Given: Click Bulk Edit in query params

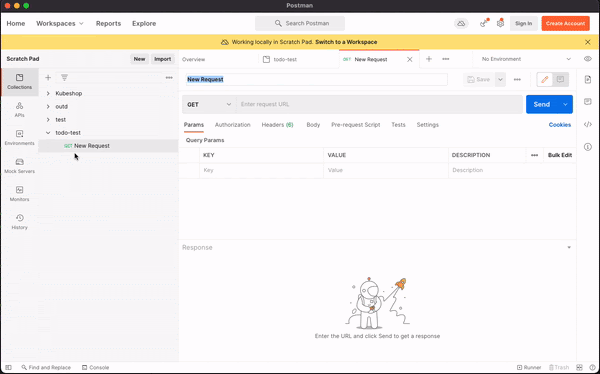Looking at the screenshot, I should tap(560, 155).
